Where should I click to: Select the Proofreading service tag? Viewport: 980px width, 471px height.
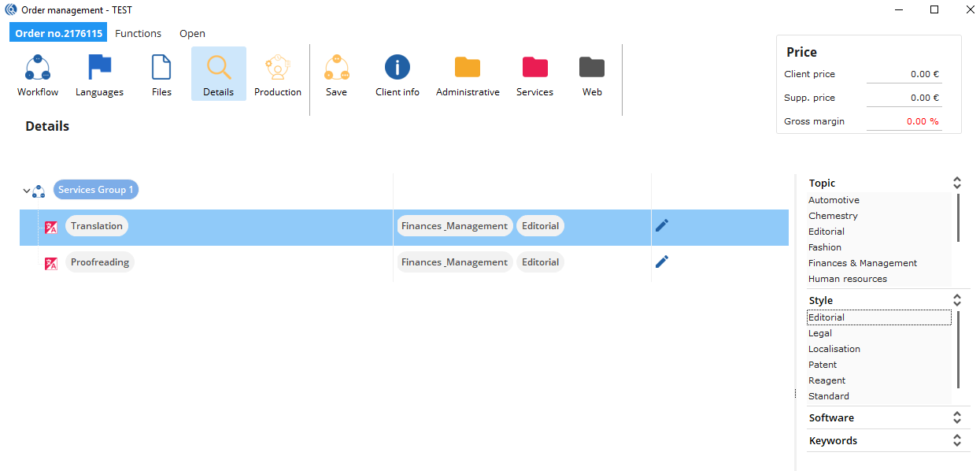[100, 262]
